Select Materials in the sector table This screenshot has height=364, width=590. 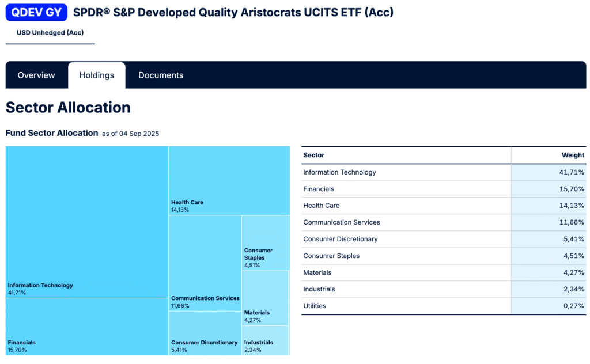pyautogui.click(x=317, y=272)
